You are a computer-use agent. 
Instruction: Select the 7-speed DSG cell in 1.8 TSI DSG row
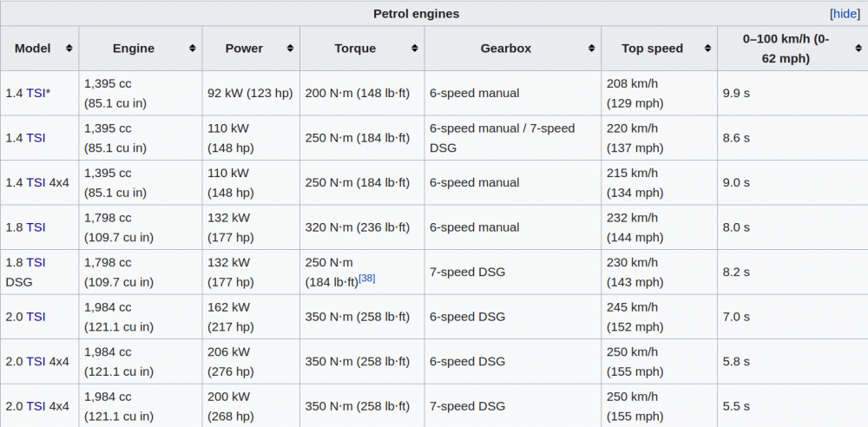tap(513, 272)
